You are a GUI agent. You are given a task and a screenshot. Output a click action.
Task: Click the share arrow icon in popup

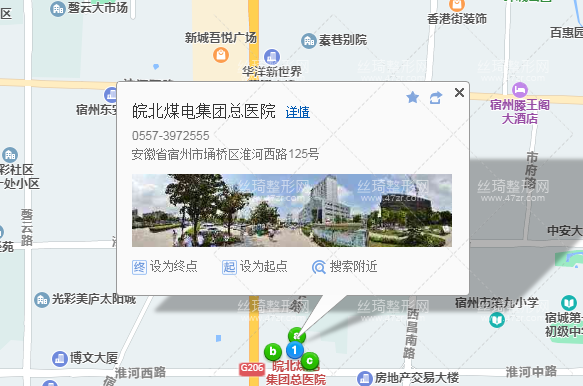coord(436,98)
